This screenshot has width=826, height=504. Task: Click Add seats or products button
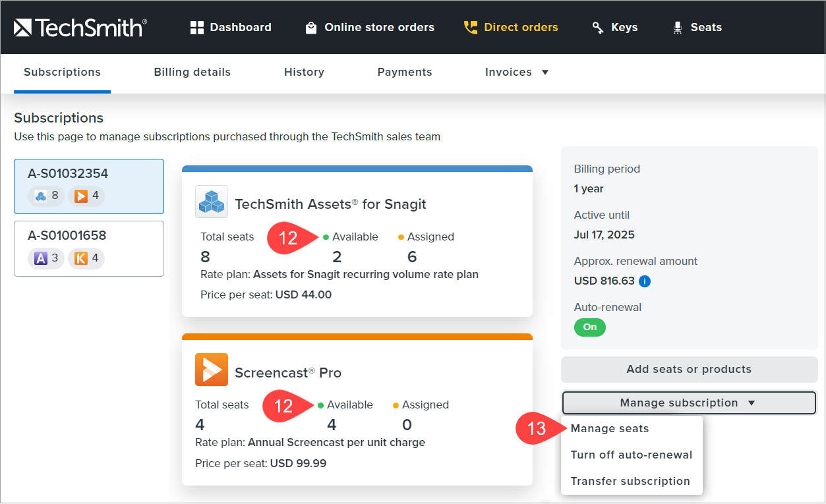pyautogui.click(x=688, y=369)
